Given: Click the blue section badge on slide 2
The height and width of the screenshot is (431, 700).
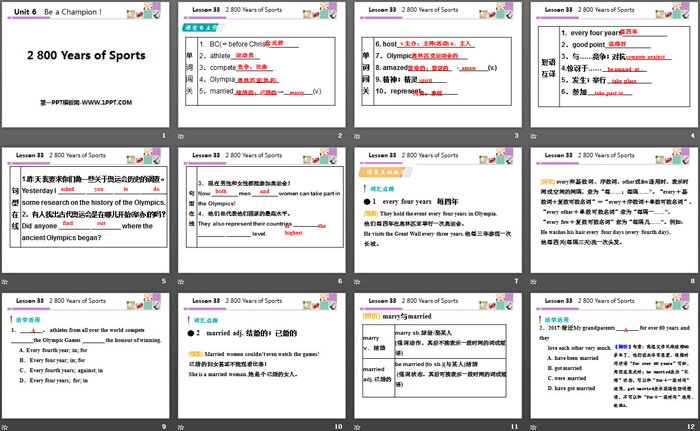Looking at the screenshot, I should point(204,28).
